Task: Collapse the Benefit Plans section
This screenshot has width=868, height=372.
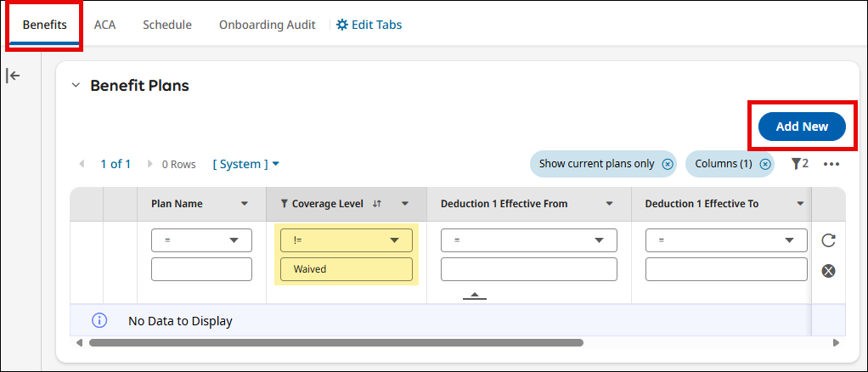Action: pyautogui.click(x=76, y=86)
